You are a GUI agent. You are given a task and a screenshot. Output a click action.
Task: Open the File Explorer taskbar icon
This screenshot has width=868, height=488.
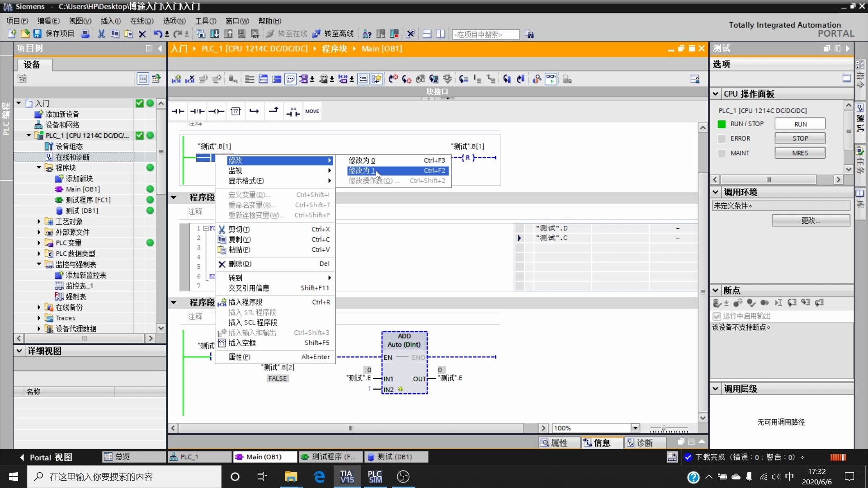tap(291, 477)
